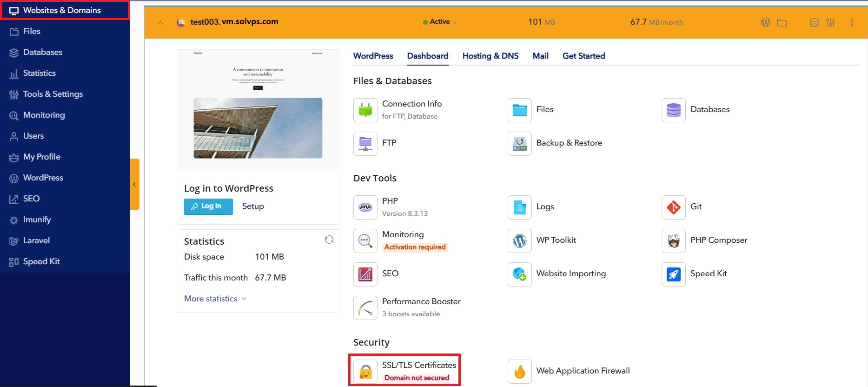
Task: Open Web Application Firewall icon
Action: click(x=520, y=372)
